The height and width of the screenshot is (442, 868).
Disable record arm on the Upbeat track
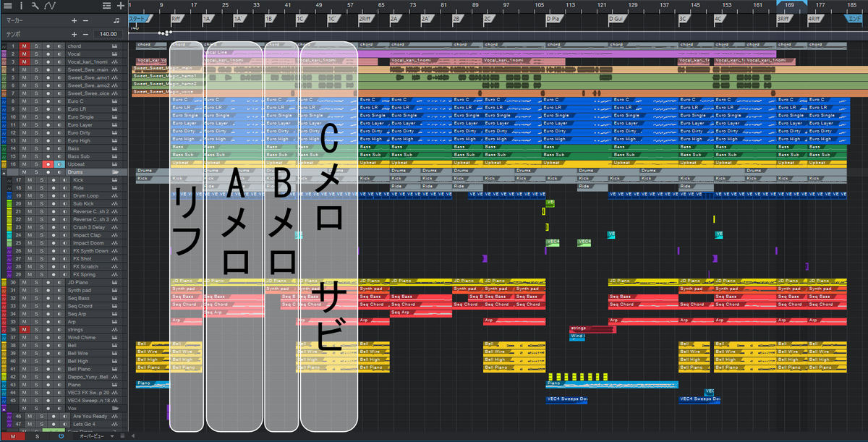(x=48, y=164)
